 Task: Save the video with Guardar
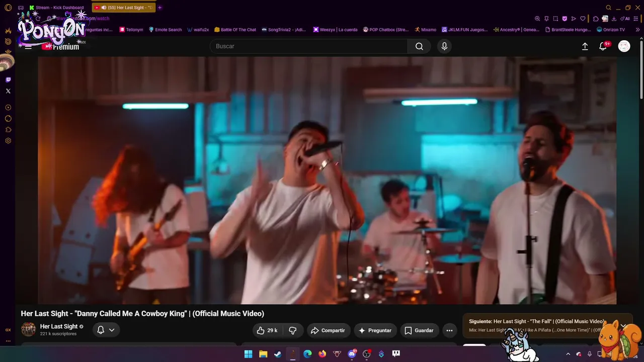coord(419,330)
